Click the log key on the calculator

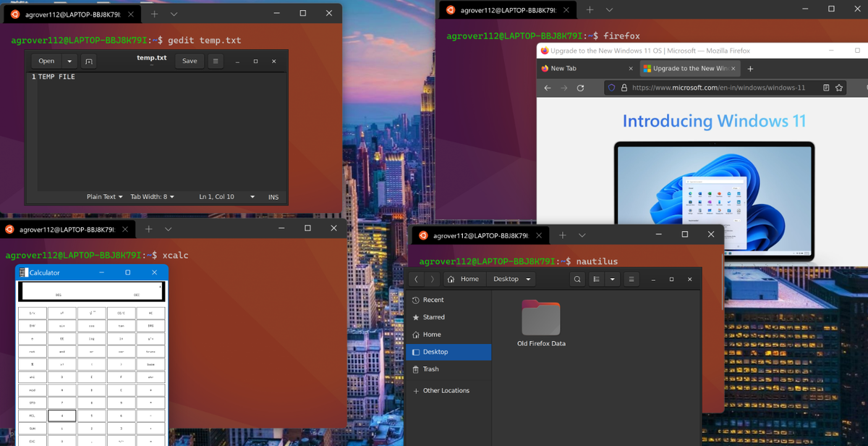pyautogui.click(x=91, y=339)
